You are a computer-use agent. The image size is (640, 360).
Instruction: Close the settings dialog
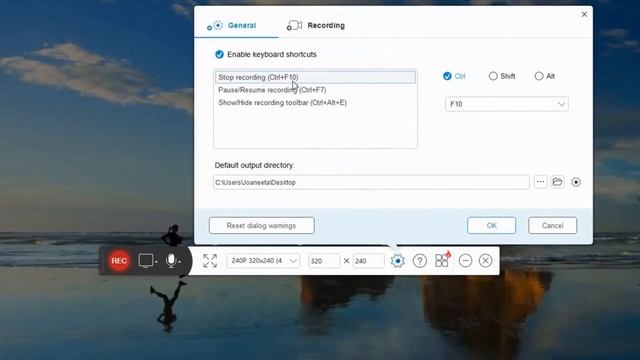(584, 14)
